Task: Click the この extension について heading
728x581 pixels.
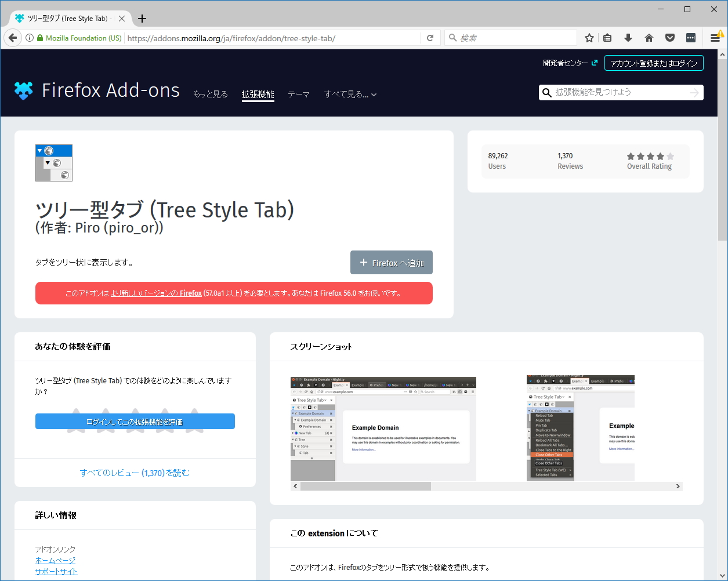Action: coord(334,533)
